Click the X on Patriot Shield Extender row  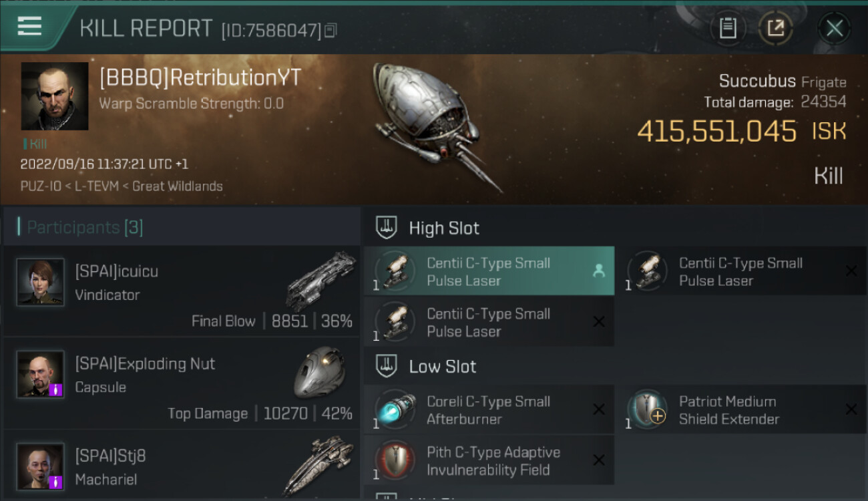851,409
